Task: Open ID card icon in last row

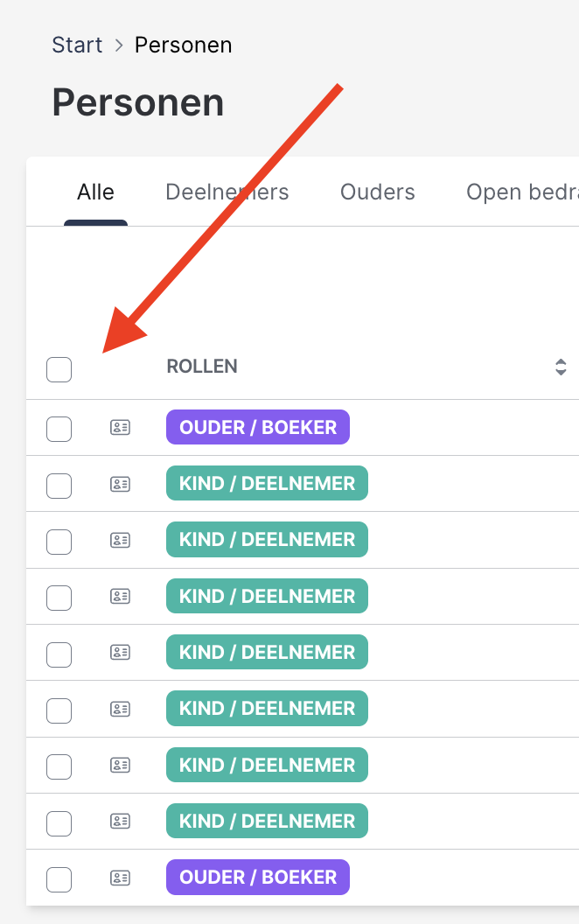Action: [120, 877]
